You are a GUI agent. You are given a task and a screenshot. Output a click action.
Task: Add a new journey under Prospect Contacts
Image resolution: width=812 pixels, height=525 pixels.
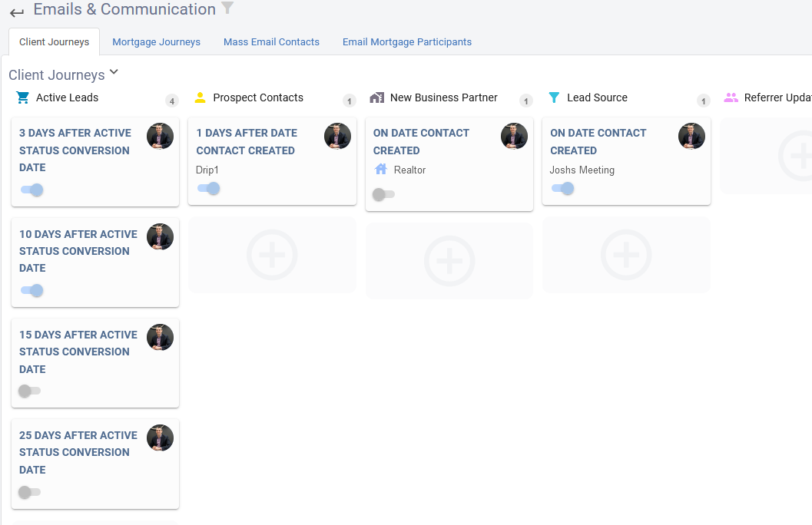tap(272, 255)
